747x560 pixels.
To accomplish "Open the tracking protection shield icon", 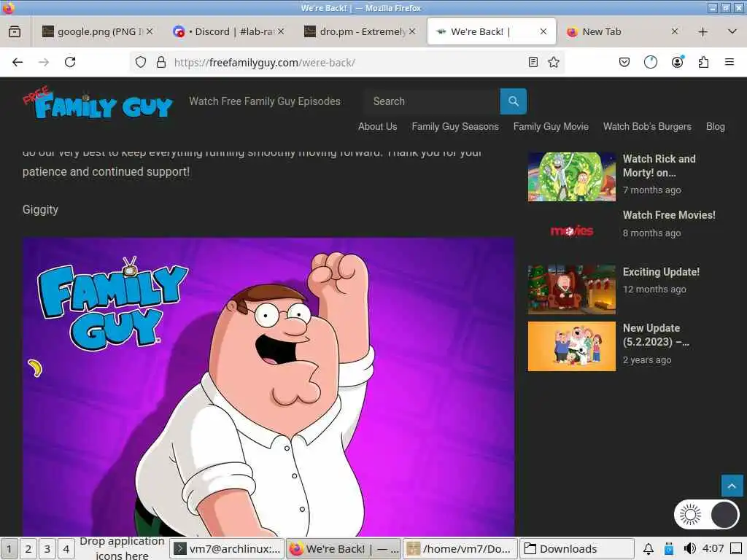I will [141, 63].
